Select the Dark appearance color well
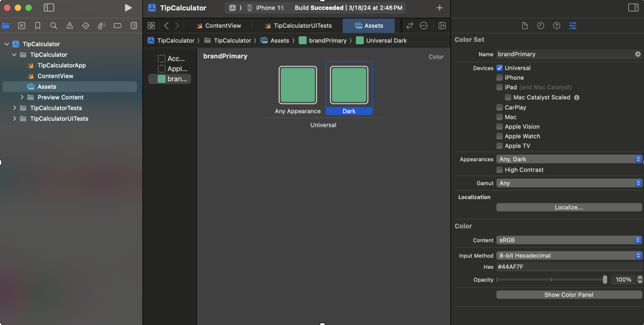This screenshot has height=325, width=644. pos(349,85)
